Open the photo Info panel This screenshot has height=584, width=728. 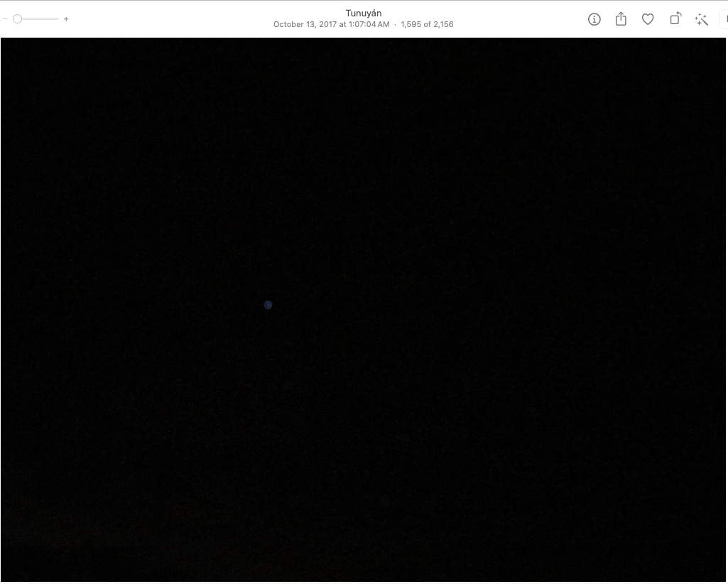click(x=594, y=19)
